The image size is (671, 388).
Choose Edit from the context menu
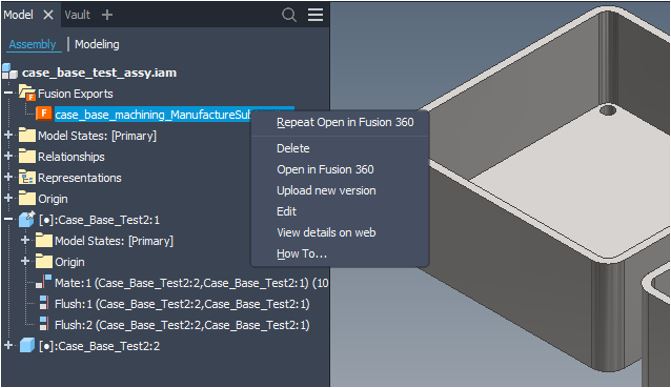(x=340, y=211)
